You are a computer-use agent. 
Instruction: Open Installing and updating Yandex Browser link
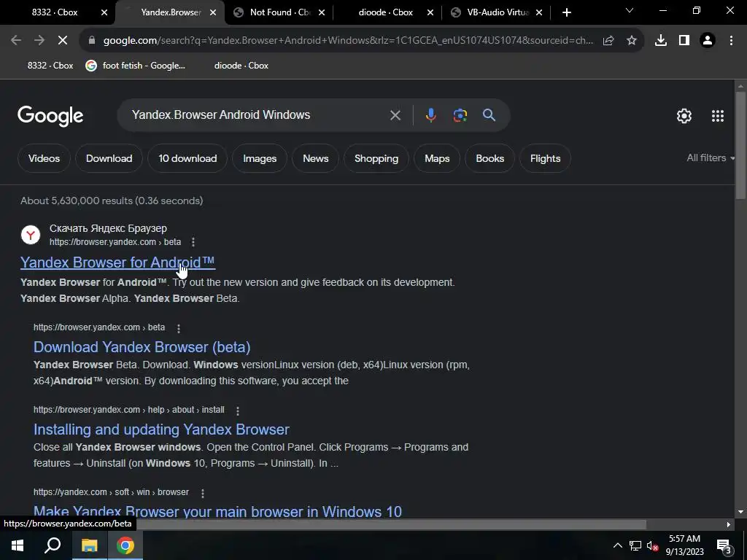161,429
